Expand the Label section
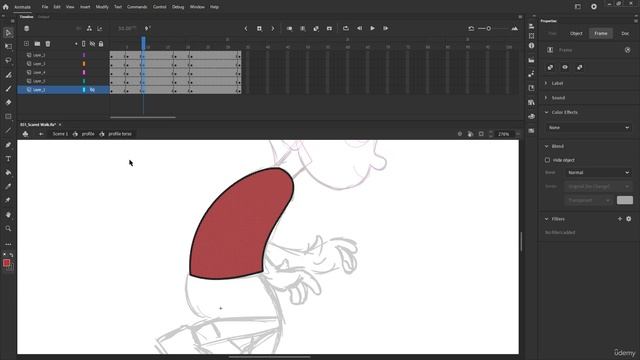640x360 pixels. click(546, 83)
